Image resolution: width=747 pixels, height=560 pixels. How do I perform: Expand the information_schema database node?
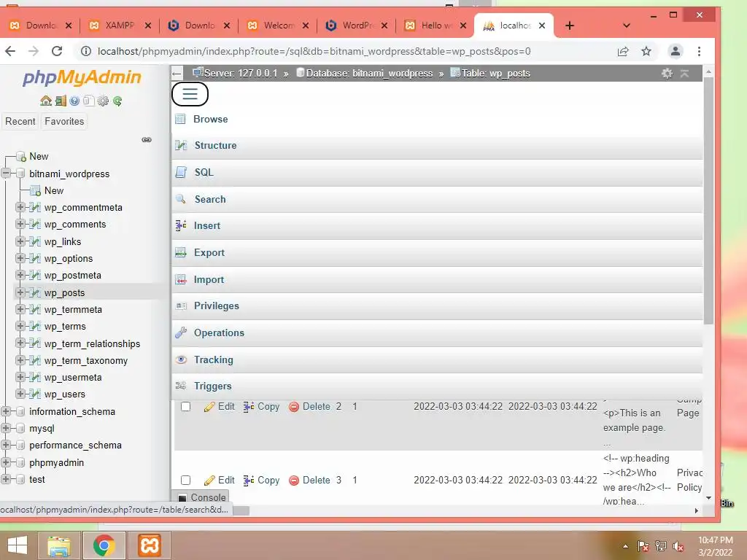coord(6,411)
